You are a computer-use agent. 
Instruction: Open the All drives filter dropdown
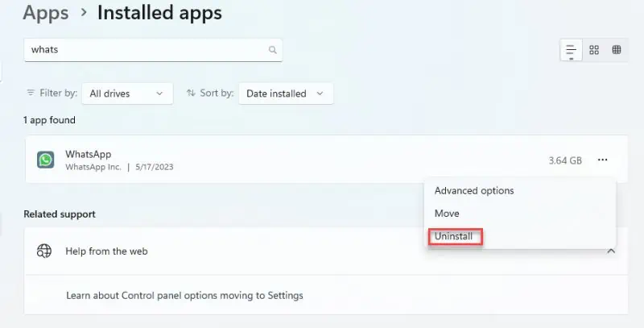pyautogui.click(x=127, y=93)
